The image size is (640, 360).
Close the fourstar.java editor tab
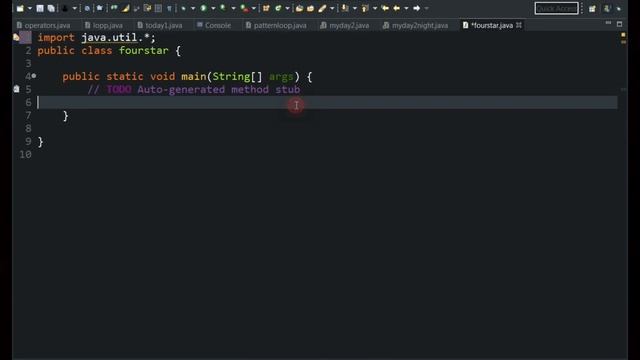(519, 25)
